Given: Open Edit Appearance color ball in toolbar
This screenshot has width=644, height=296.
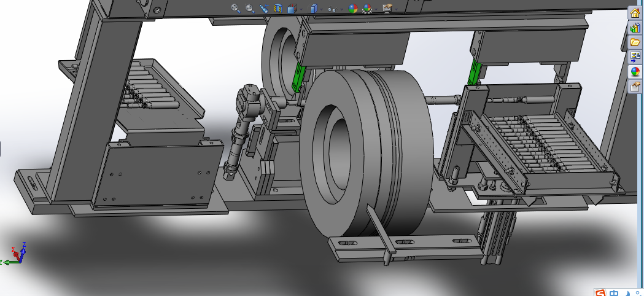Looking at the screenshot, I should pyautogui.click(x=353, y=8).
